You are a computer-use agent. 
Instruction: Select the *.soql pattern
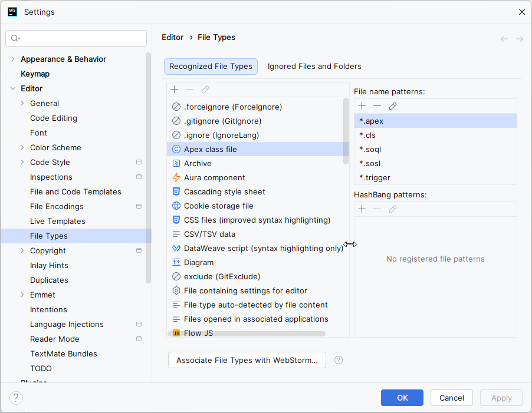(435, 150)
